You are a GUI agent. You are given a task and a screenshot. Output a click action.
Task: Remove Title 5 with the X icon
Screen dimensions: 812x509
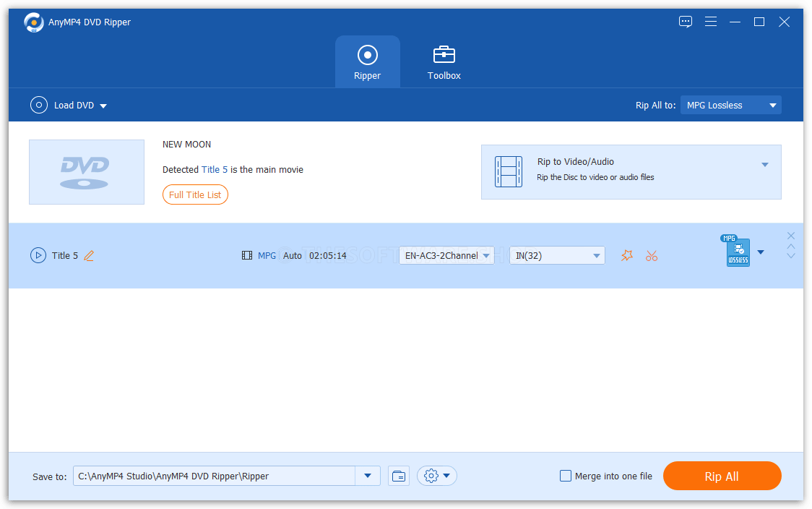tap(791, 236)
